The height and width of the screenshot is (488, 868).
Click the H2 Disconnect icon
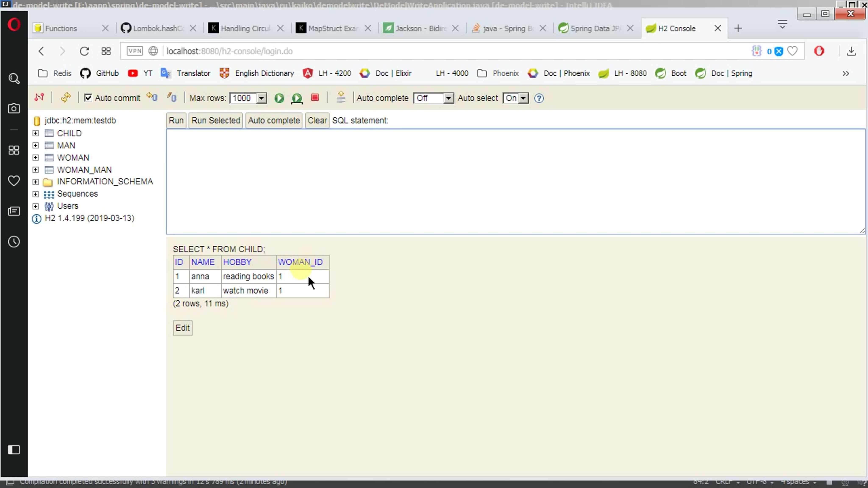(x=39, y=98)
